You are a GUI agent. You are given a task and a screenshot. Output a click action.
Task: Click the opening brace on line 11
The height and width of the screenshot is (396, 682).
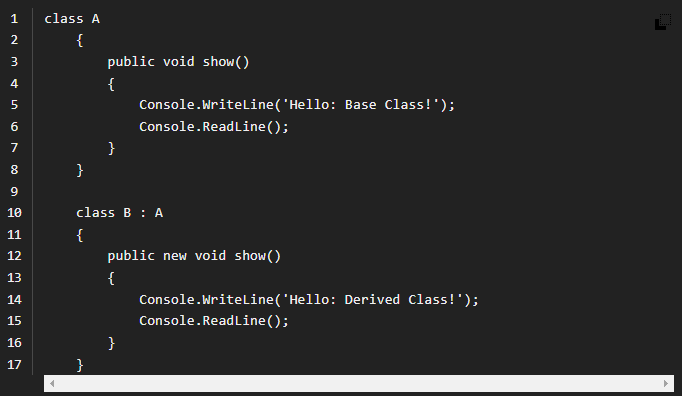[x=80, y=235]
